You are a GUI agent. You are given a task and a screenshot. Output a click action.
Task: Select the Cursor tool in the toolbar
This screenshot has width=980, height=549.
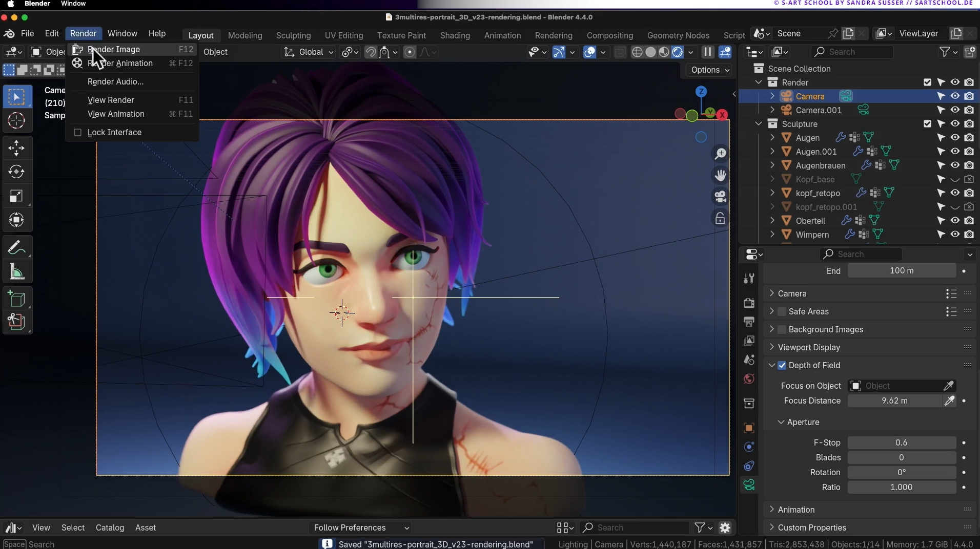(16, 121)
